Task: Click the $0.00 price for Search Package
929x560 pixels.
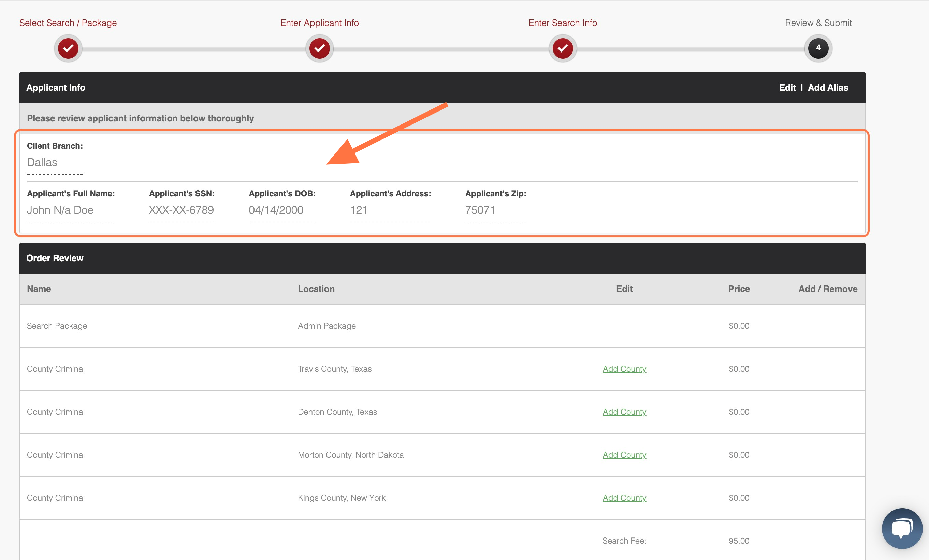Action: click(x=739, y=326)
